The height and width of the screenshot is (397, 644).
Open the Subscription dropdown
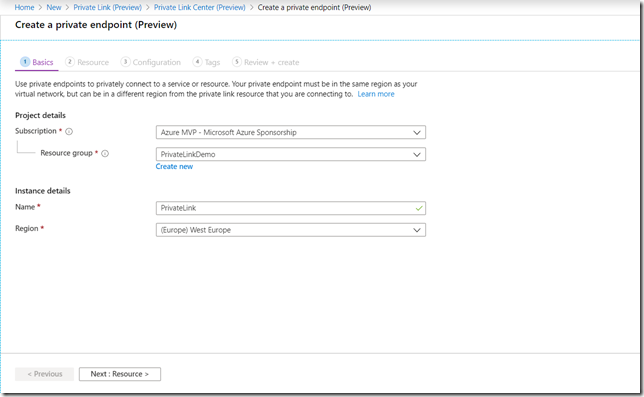click(291, 132)
